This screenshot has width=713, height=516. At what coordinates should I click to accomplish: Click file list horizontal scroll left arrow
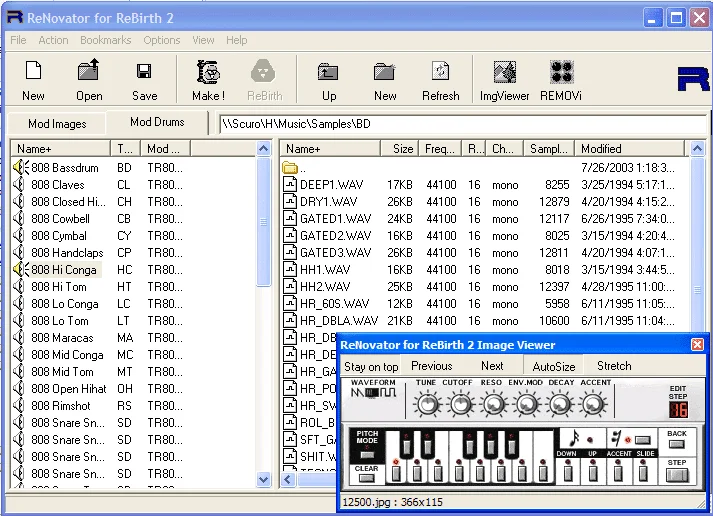tap(288, 479)
